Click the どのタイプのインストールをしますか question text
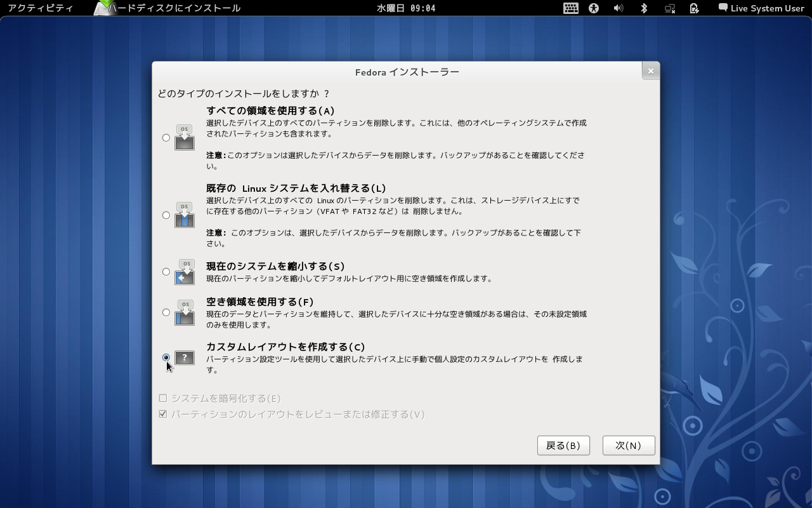Viewport: 812px width, 508px height. point(244,94)
